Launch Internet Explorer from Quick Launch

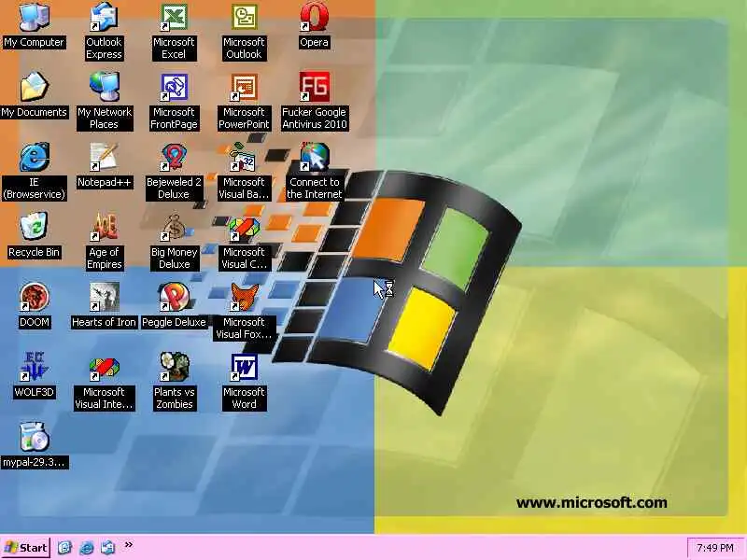point(86,548)
